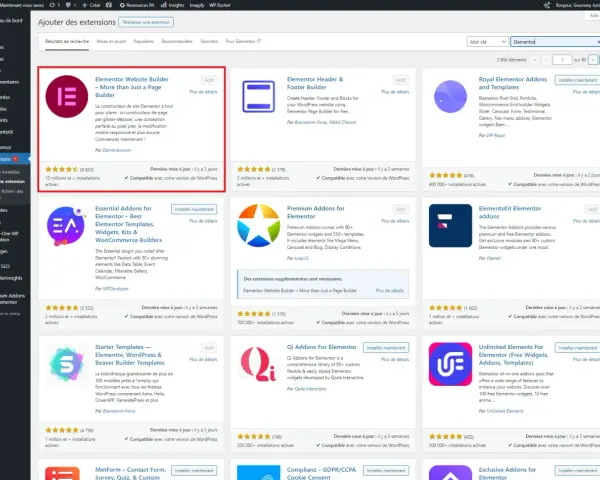
Task: Click the MetForm red plugin logo
Action: pyautogui.click(x=62, y=473)
